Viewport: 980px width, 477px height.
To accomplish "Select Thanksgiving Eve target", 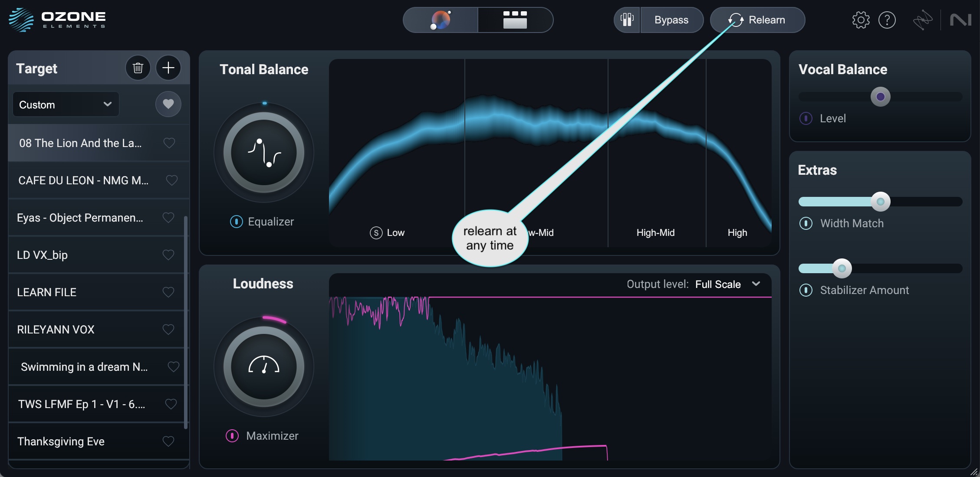I will click(99, 441).
